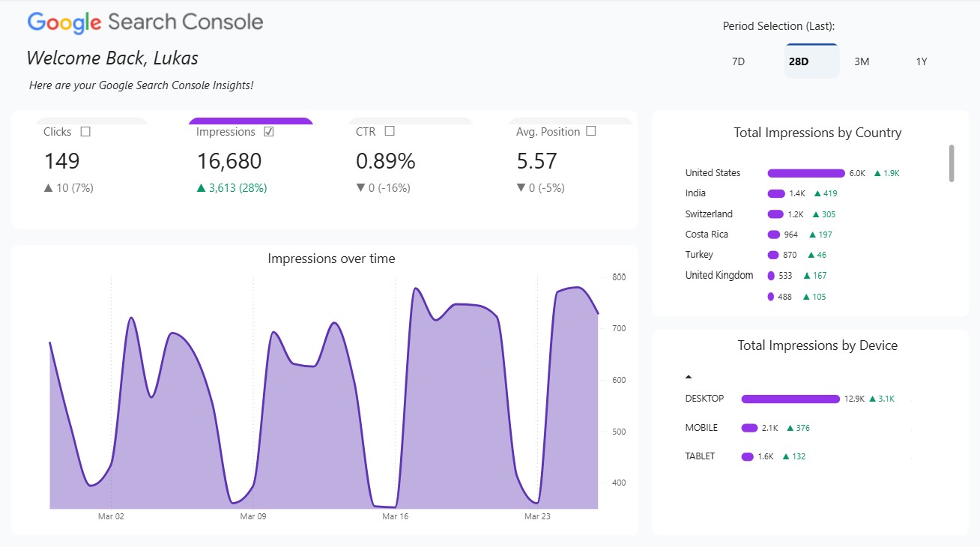Click the green arrow beside Turkey's impressions delta
Viewport: 980px width, 547px height.
click(811, 254)
